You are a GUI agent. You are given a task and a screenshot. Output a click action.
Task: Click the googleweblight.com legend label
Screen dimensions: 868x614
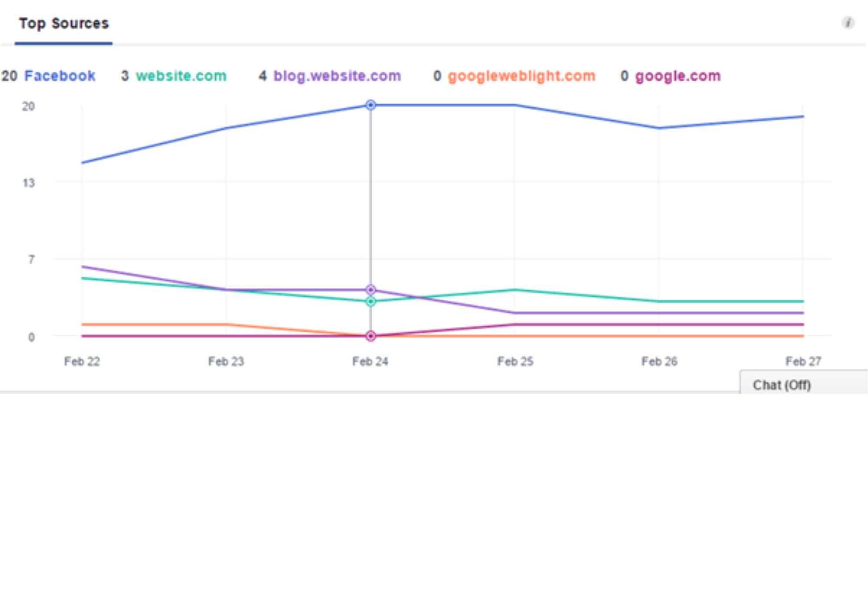521,76
